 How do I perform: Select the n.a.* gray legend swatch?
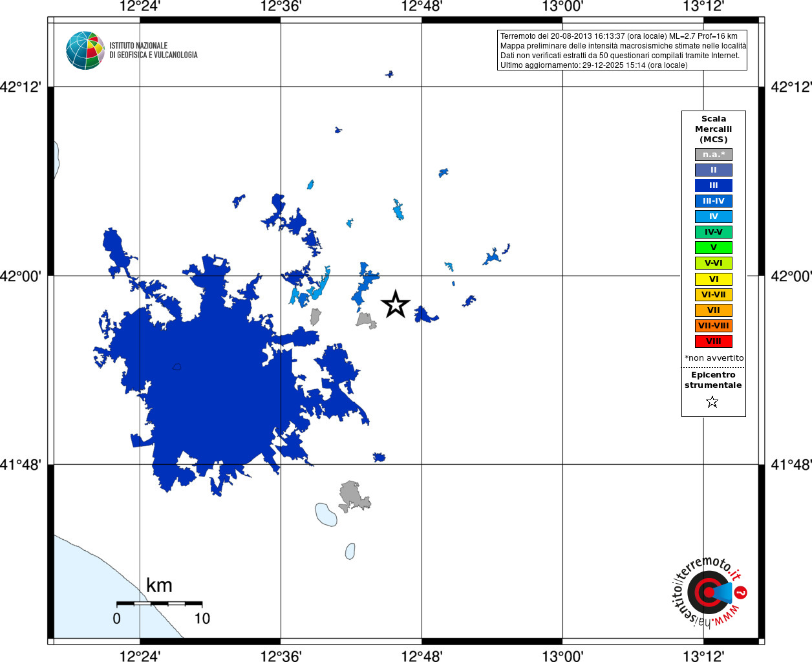[x=714, y=155]
